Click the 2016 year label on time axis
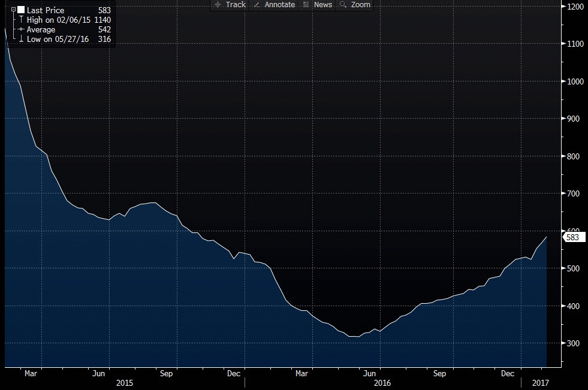 [382, 382]
